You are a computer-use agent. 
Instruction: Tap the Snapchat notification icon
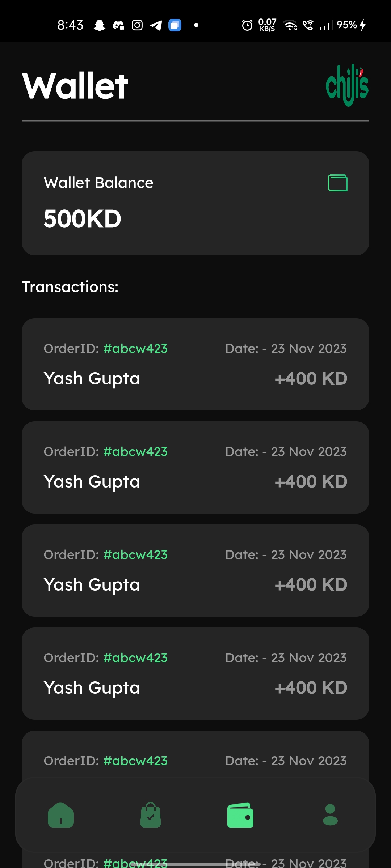[100, 25]
